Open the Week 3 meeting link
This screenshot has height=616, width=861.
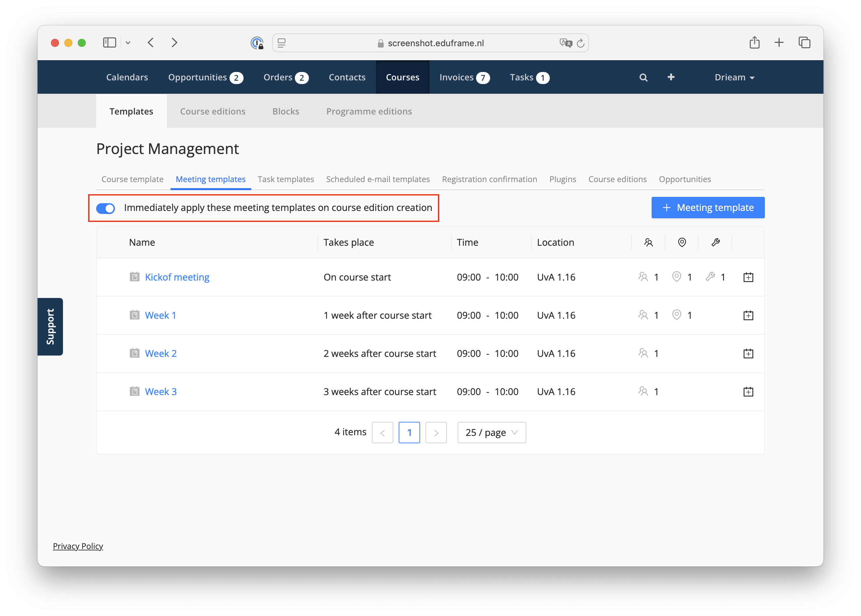[161, 391]
